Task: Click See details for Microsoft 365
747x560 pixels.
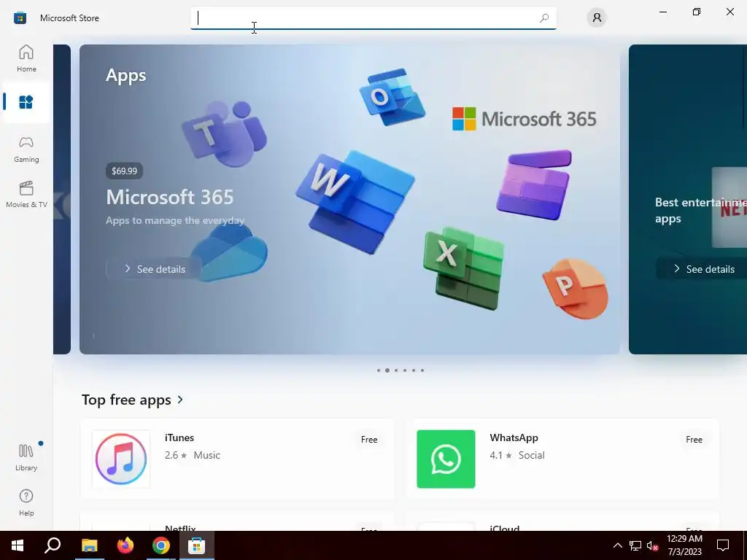Action: tap(153, 269)
